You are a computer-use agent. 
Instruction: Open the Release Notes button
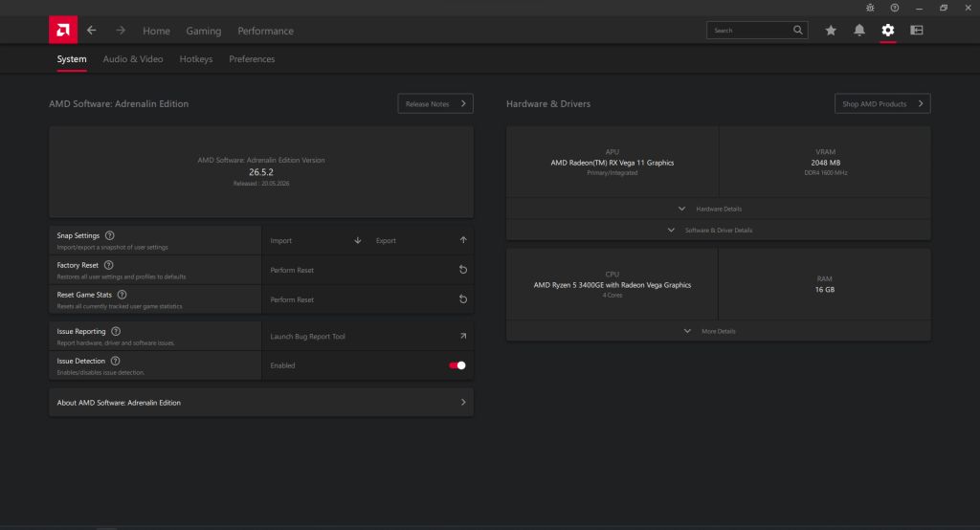(435, 103)
